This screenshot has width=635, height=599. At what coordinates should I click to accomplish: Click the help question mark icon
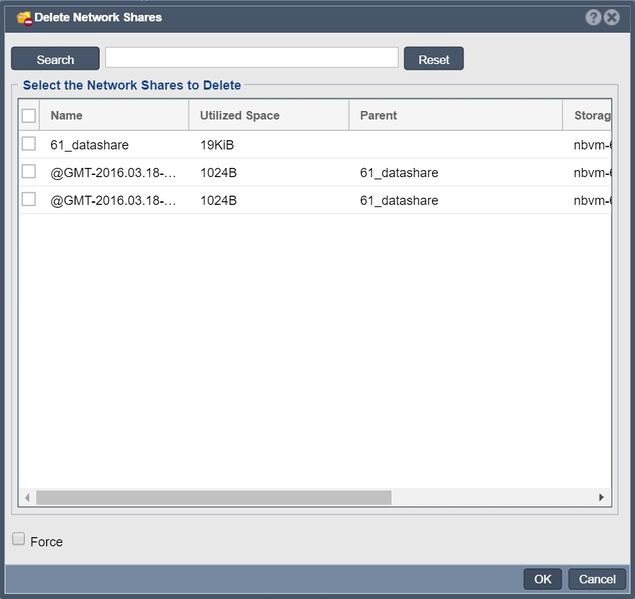[593, 17]
